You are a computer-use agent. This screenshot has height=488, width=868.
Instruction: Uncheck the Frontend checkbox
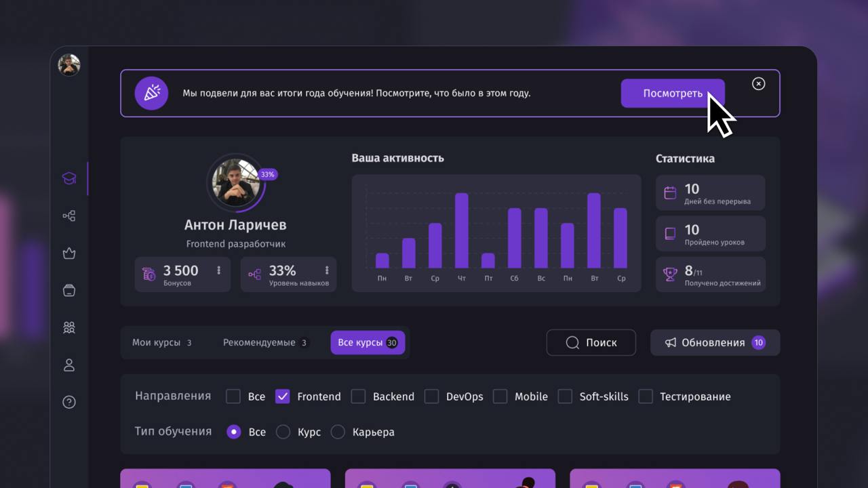(x=283, y=396)
